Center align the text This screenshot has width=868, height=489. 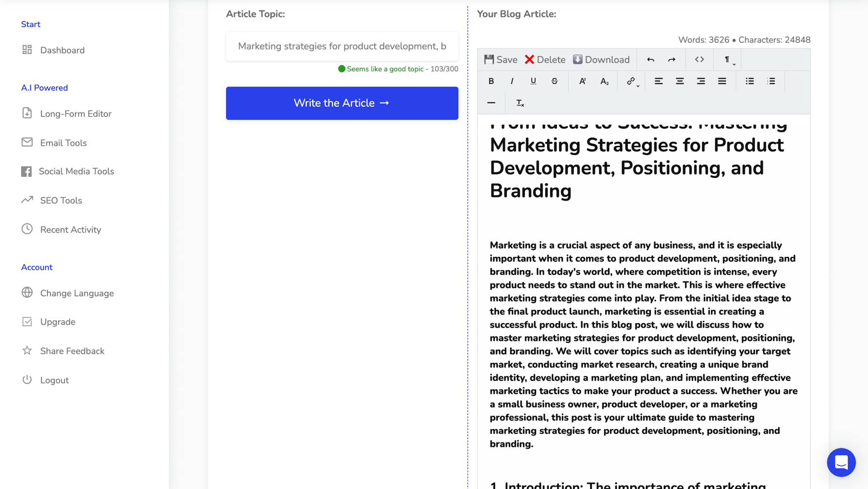[x=680, y=81]
